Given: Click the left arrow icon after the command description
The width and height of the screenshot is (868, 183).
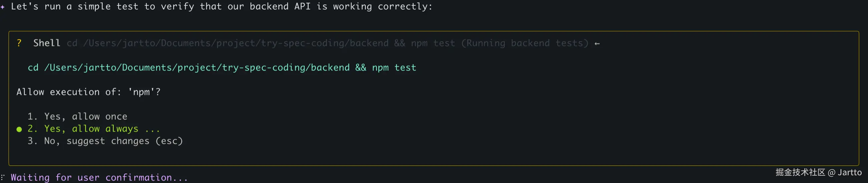Looking at the screenshot, I should (597, 43).
